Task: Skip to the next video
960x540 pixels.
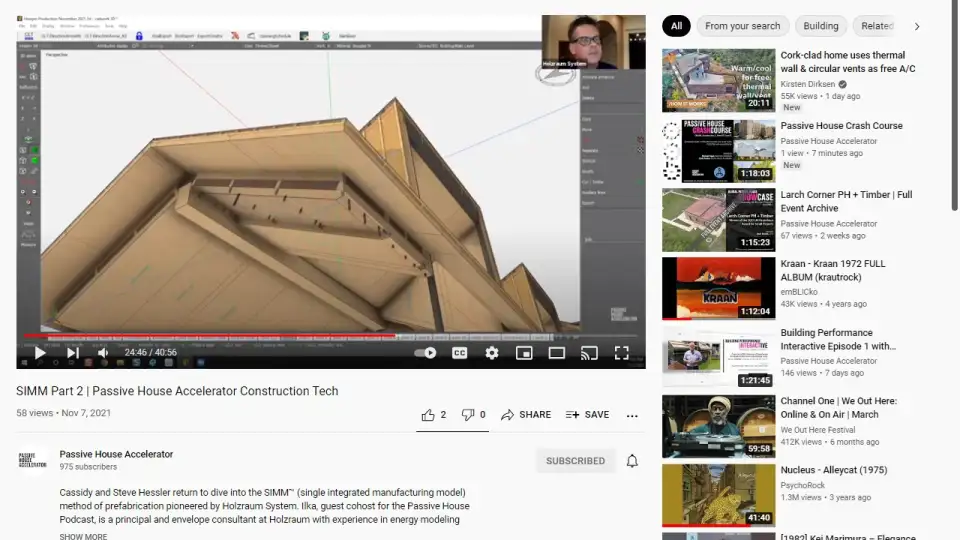Action: tap(72, 353)
